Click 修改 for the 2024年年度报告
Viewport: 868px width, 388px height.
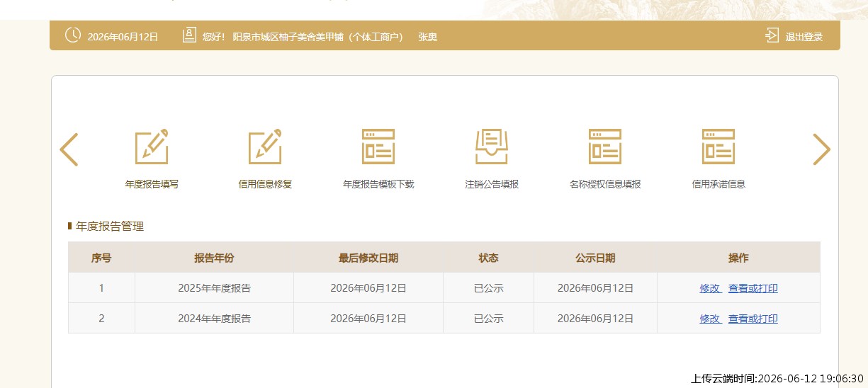click(710, 319)
